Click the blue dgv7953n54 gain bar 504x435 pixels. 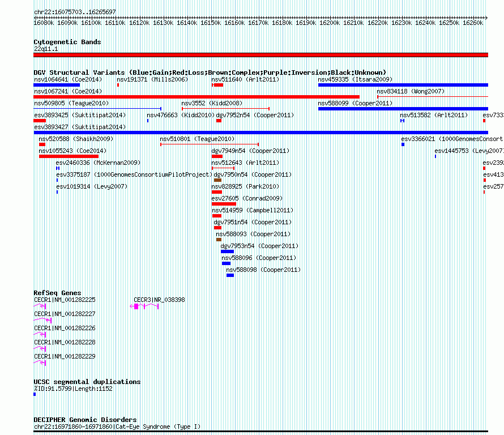click(x=227, y=251)
